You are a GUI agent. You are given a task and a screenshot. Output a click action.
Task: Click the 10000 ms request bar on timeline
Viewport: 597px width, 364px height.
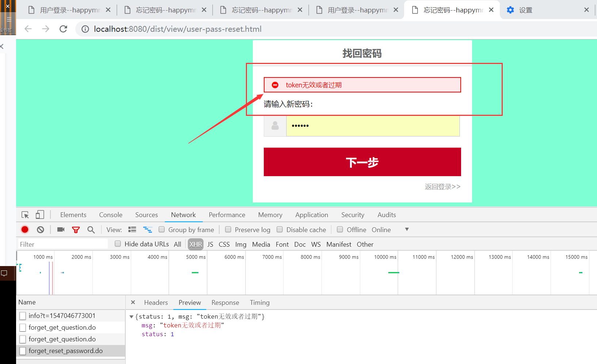coord(393,273)
